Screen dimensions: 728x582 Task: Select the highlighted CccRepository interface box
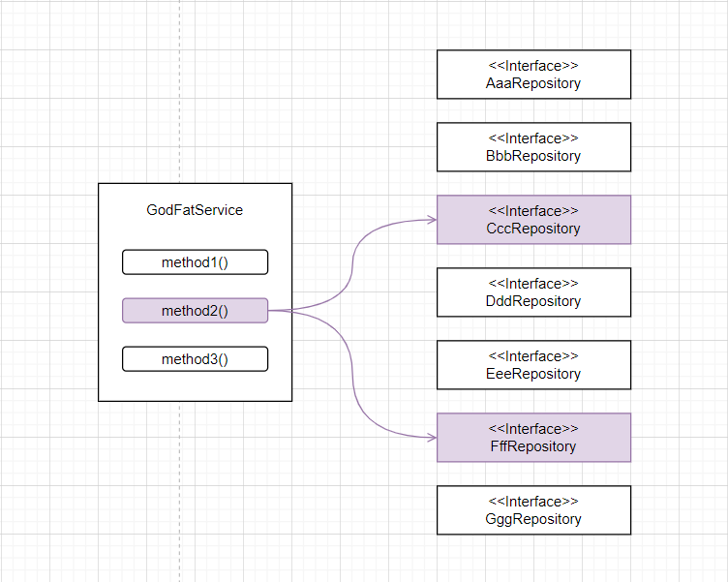[x=533, y=220]
